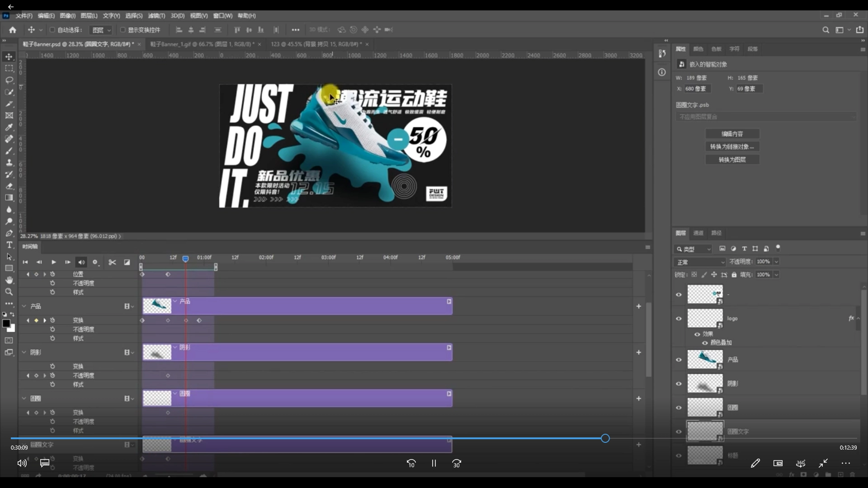This screenshot has height=488, width=868.
Task: Select the Lasso tool
Action: tap(9, 80)
